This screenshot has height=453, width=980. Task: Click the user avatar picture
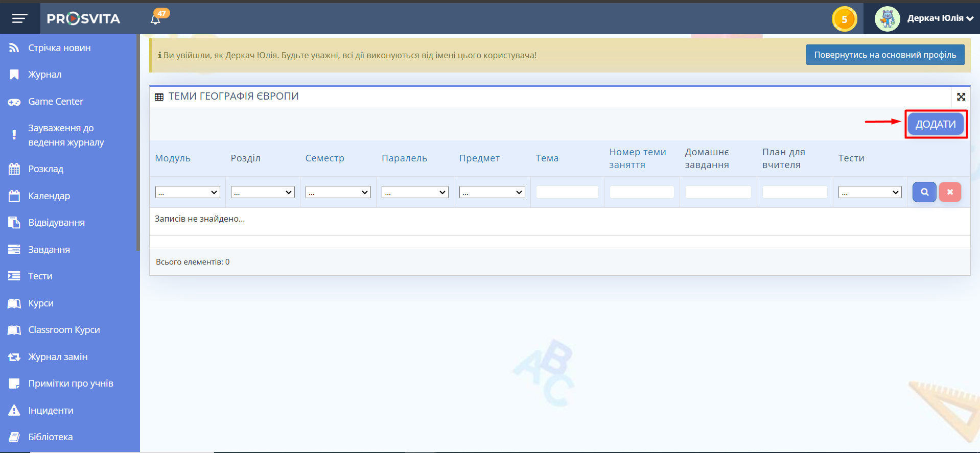coord(887,19)
